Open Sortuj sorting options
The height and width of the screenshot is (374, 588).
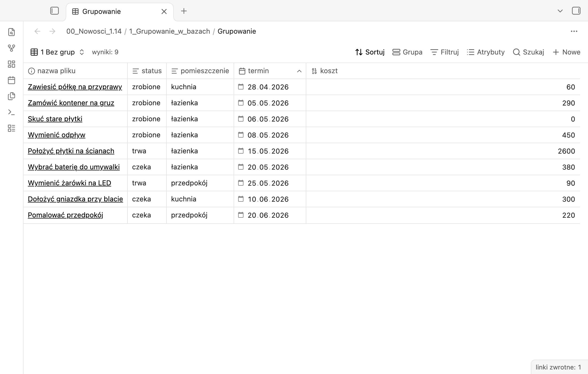click(x=370, y=52)
